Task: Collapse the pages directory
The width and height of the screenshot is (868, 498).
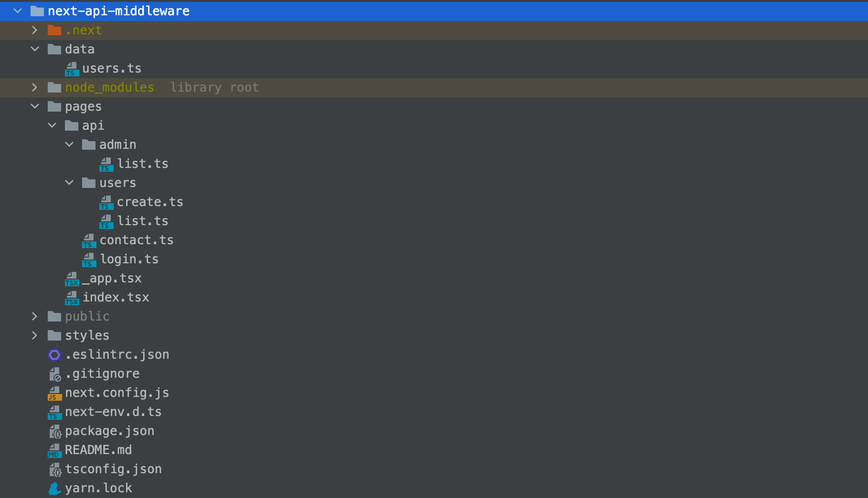Action: pyautogui.click(x=34, y=106)
